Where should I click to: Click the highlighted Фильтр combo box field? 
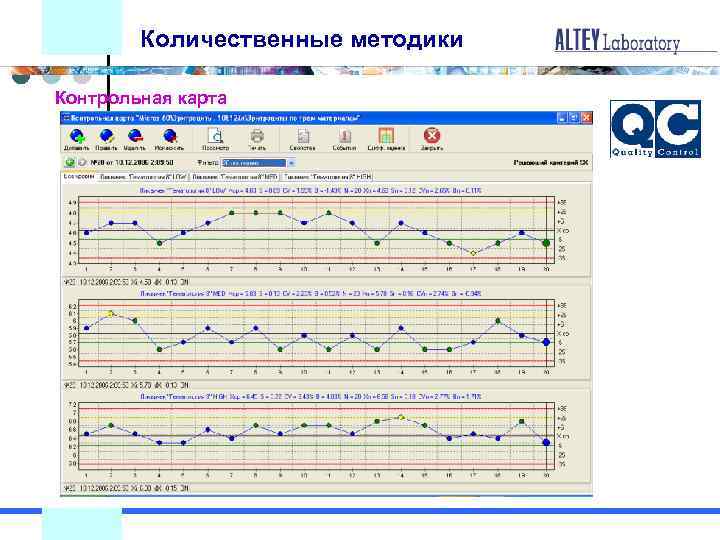pyautogui.click(x=254, y=163)
